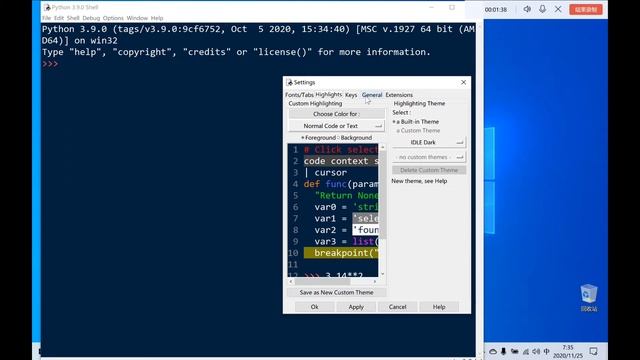Screen dimensions: 640x360
Task: Click the preview horizontal scrollbar thumb
Action: pyautogui.click(x=322, y=281)
